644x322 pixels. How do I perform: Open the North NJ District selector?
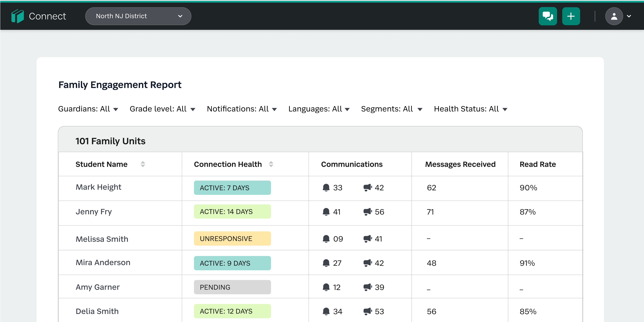[x=138, y=16]
